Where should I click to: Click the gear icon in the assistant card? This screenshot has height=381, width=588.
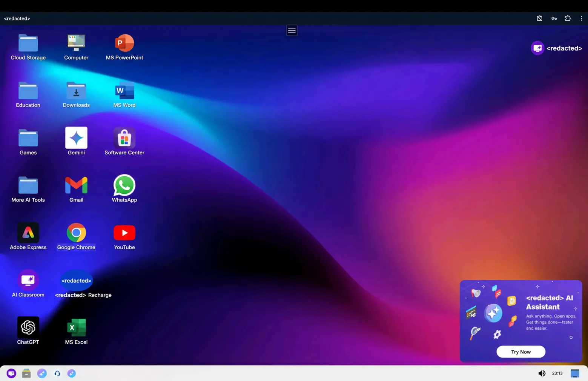(x=497, y=334)
